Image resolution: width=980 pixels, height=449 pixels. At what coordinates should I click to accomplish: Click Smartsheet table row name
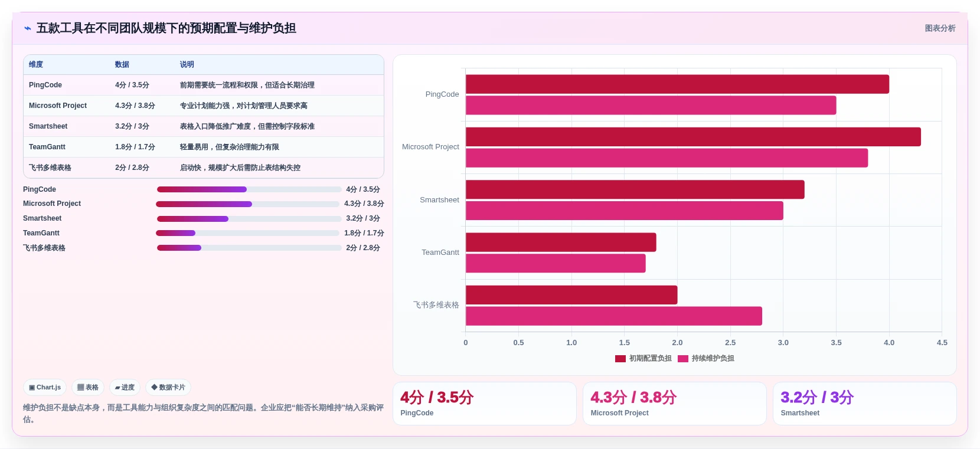[x=48, y=126]
